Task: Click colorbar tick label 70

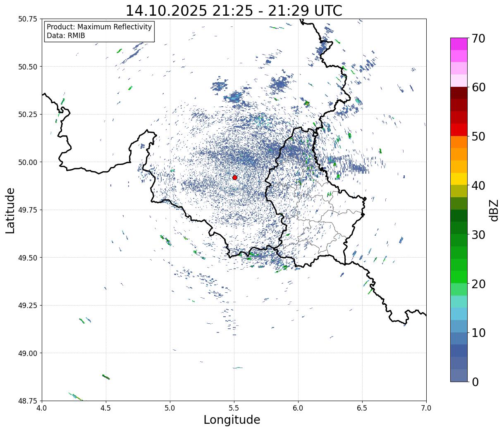Action: [478, 38]
